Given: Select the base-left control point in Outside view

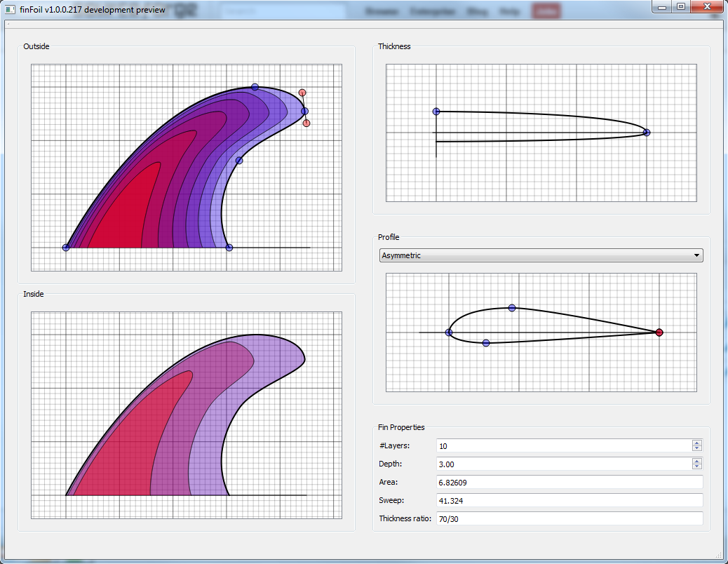Looking at the screenshot, I should point(66,247).
